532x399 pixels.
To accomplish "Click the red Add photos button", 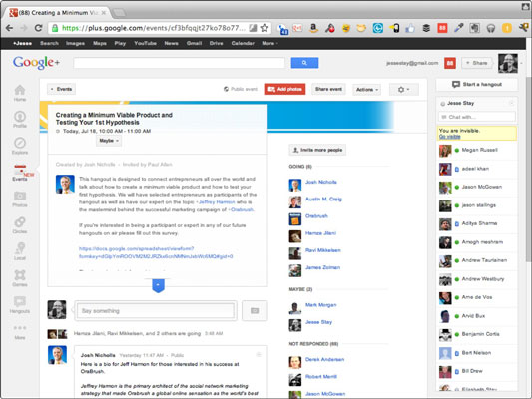I will click(x=285, y=89).
